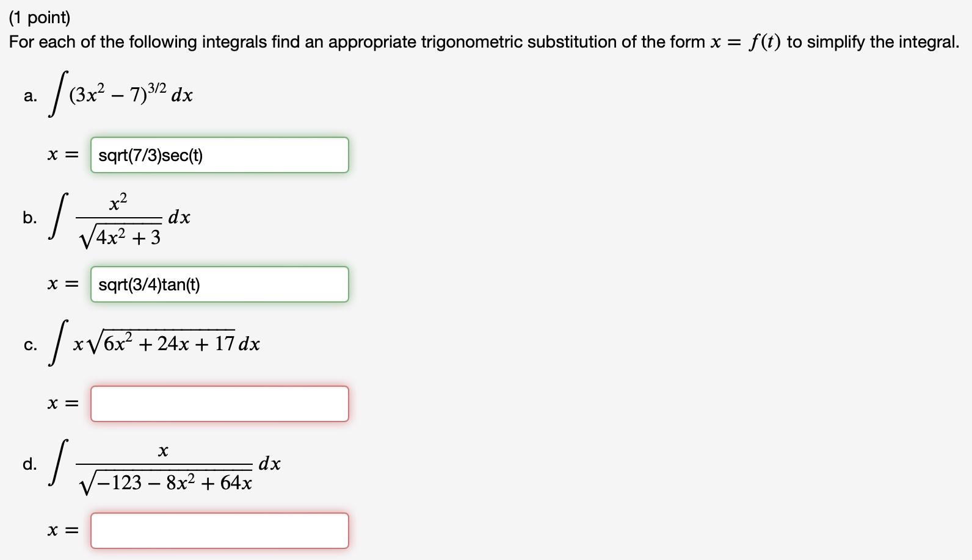Click the red-outlined answer field under part c

(x=220, y=403)
